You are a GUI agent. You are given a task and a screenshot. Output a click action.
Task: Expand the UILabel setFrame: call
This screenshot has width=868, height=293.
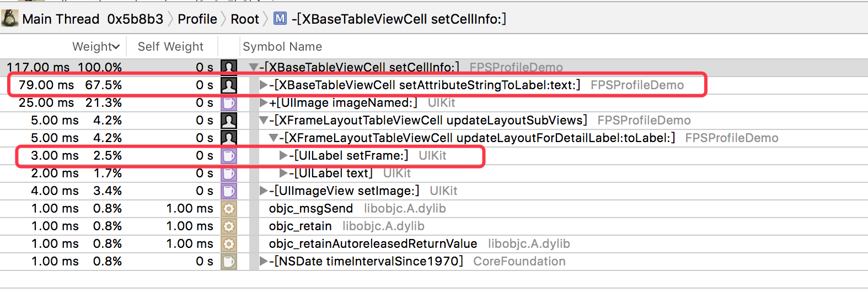pyautogui.click(x=283, y=156)
